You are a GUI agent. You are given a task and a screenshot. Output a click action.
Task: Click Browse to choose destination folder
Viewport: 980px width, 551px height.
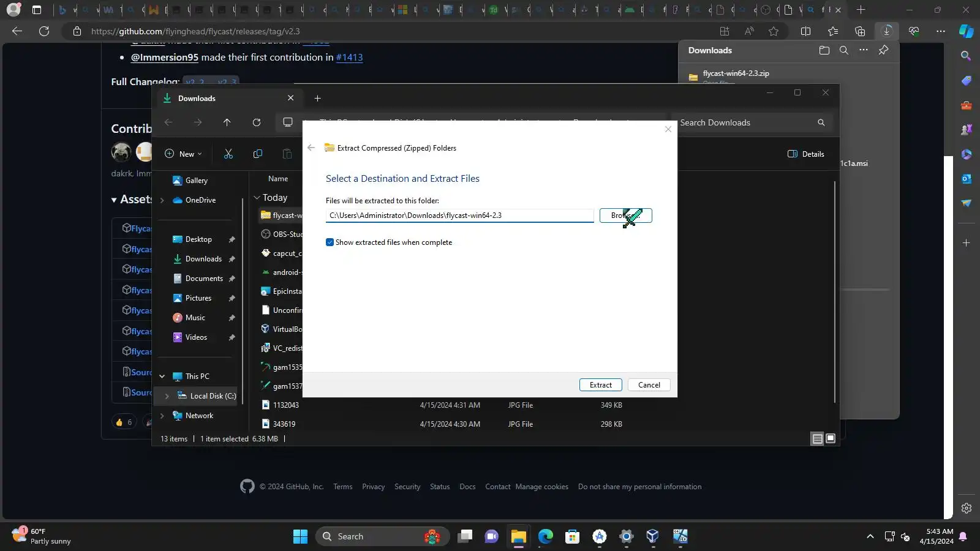pos(626,216)
